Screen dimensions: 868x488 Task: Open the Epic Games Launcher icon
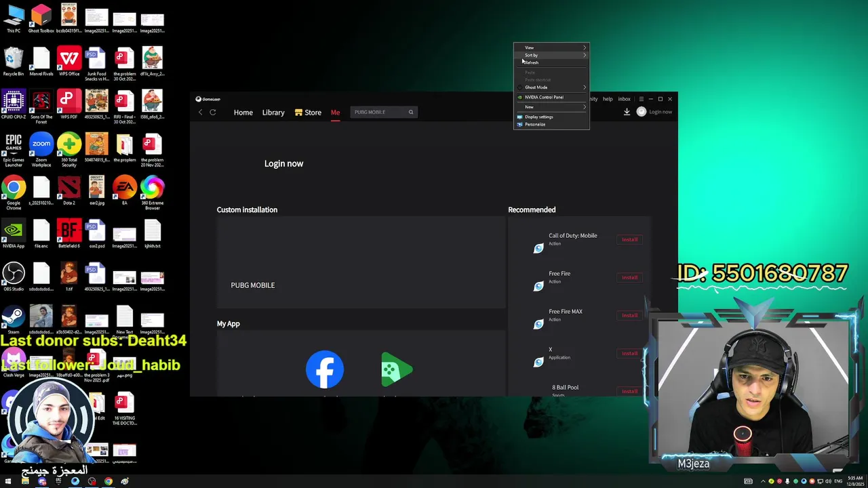coord(14,150)
